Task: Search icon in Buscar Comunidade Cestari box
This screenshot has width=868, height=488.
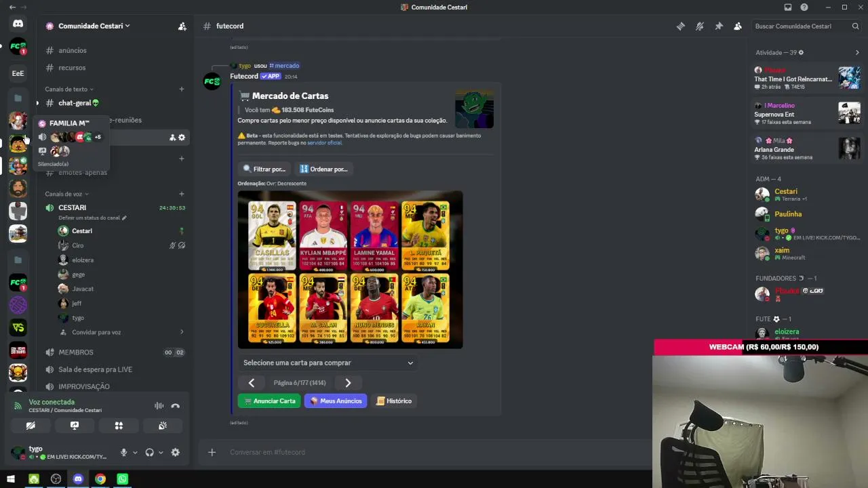Action: click(x=855, y=26)
